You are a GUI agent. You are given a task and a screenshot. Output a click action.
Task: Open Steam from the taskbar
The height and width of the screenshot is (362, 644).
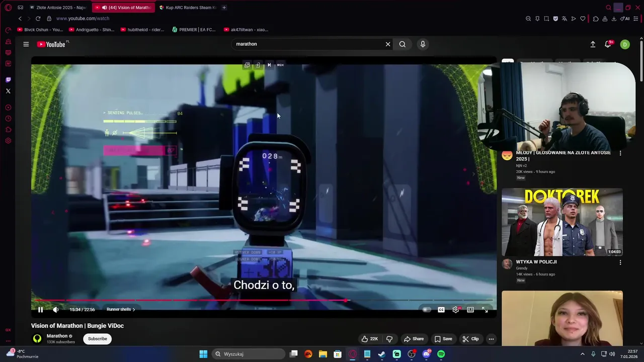click(382, 354)
